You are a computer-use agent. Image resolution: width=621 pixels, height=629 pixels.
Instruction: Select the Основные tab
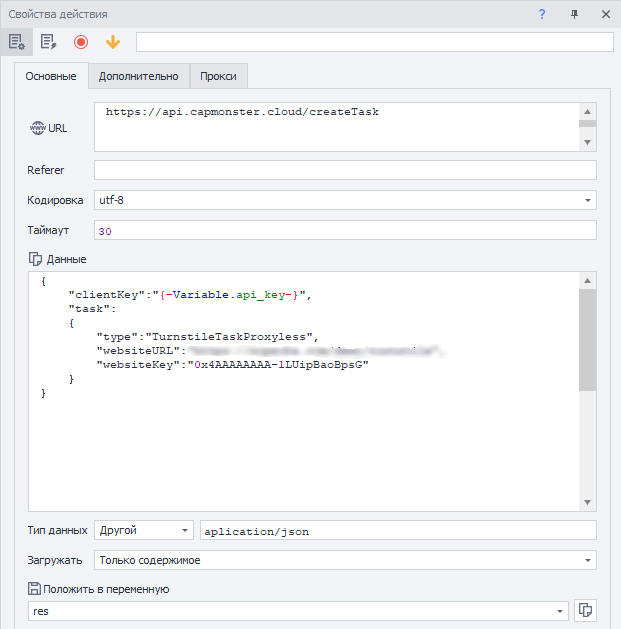pyautogui.click(x=51, y=76)
